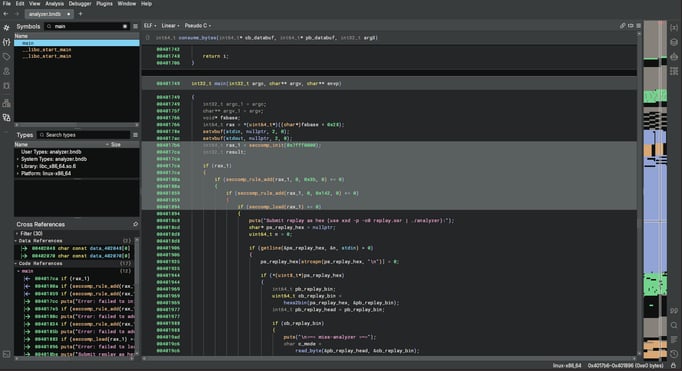Open the File menu

pos(7,3)
